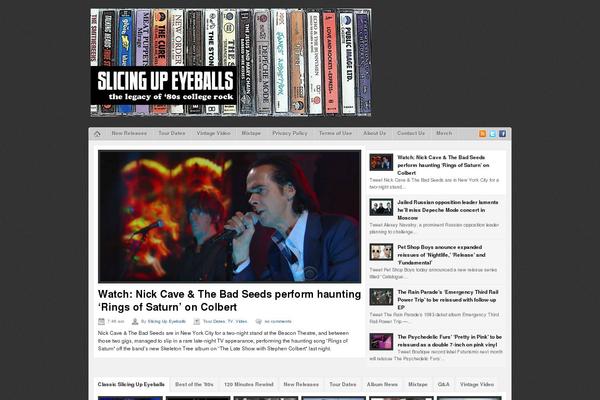Open Tour Dates in top navigation
600x400 pixels.
click(x=172, y=133)
